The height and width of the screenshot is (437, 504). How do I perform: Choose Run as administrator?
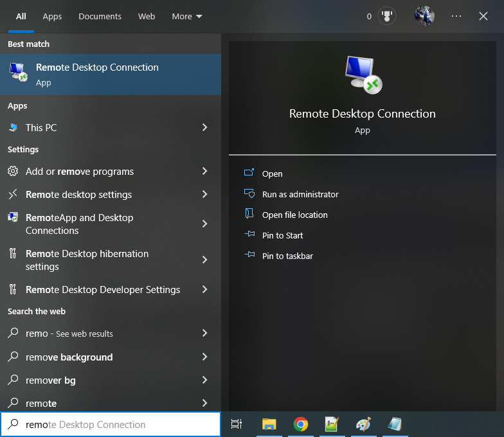point(300,194)
